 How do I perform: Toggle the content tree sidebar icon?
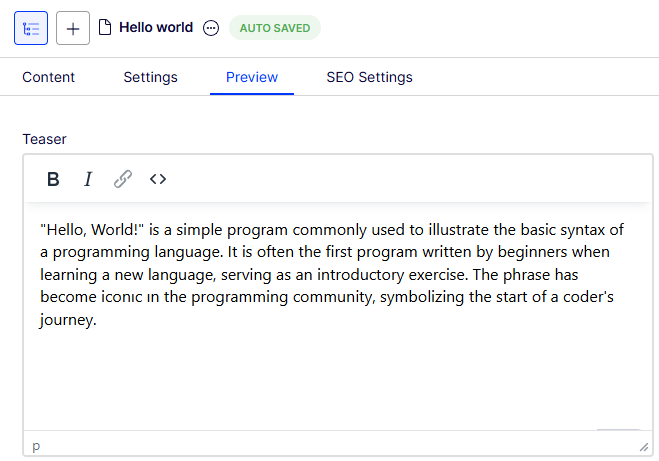point(31,28)
